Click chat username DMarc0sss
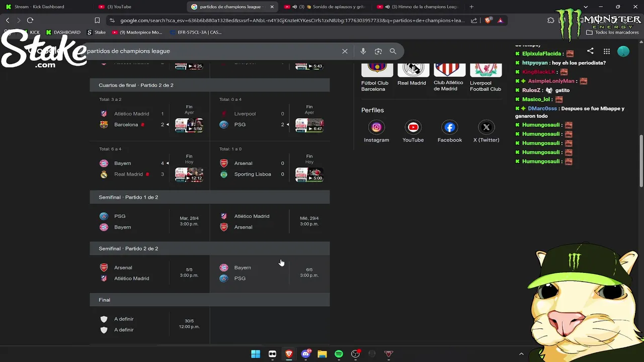The height and width of the screenshot is (362, 644). (x=542, y=109)
